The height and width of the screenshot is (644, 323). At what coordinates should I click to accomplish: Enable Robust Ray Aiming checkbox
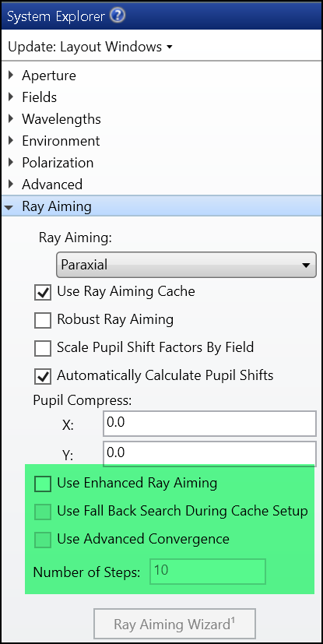pos(43,320)
